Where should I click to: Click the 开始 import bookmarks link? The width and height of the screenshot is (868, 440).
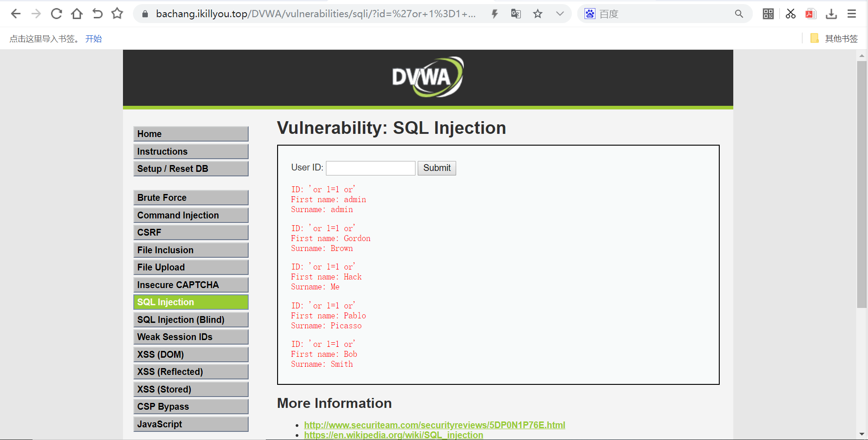click(94, 39)
